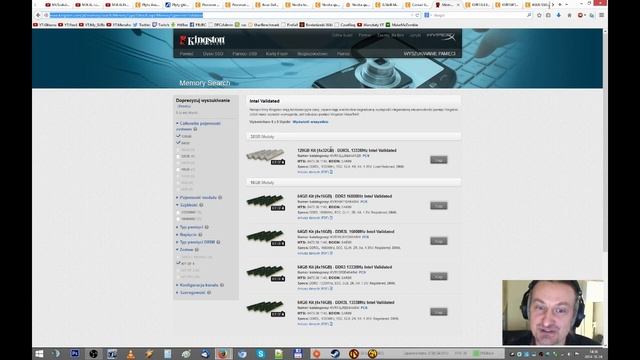Viewport: 640px width, 360px height.
Task: Click info icon beside Napięcie
Action: coord(200,235)
